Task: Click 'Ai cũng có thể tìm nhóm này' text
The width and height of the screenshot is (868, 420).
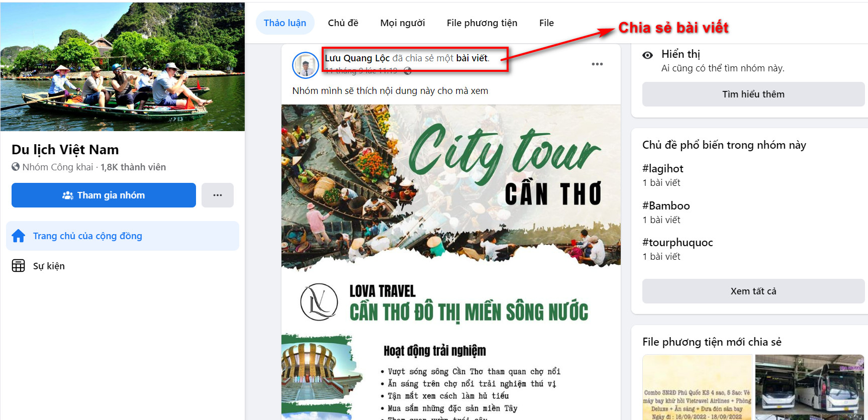Action: pyautogui.click(x=723, y=68)
